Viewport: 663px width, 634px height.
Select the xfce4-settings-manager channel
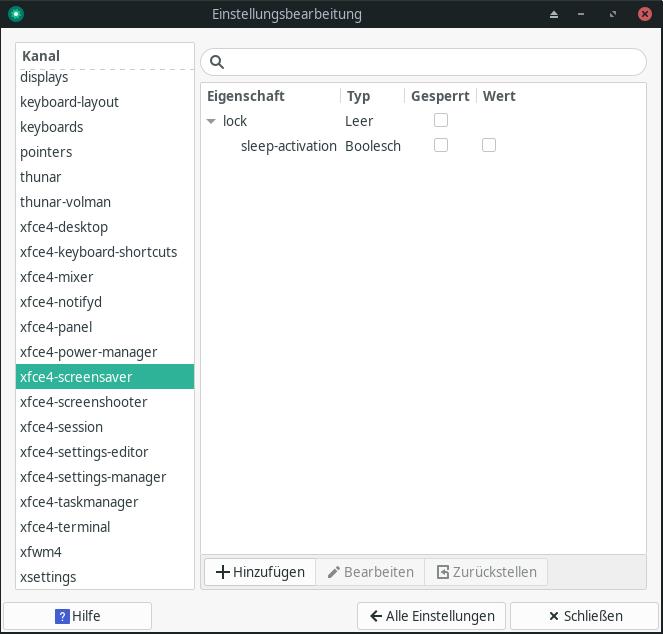pos(105,477)
